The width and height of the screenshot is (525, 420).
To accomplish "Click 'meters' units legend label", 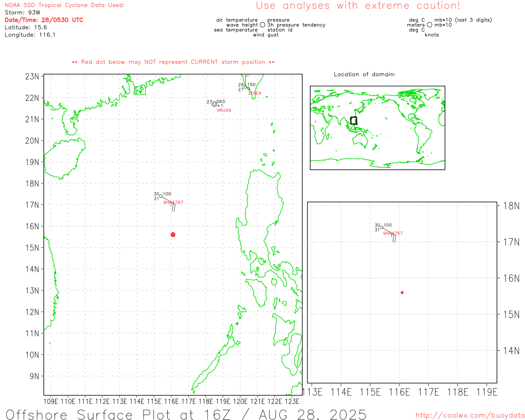I will 416,25.
